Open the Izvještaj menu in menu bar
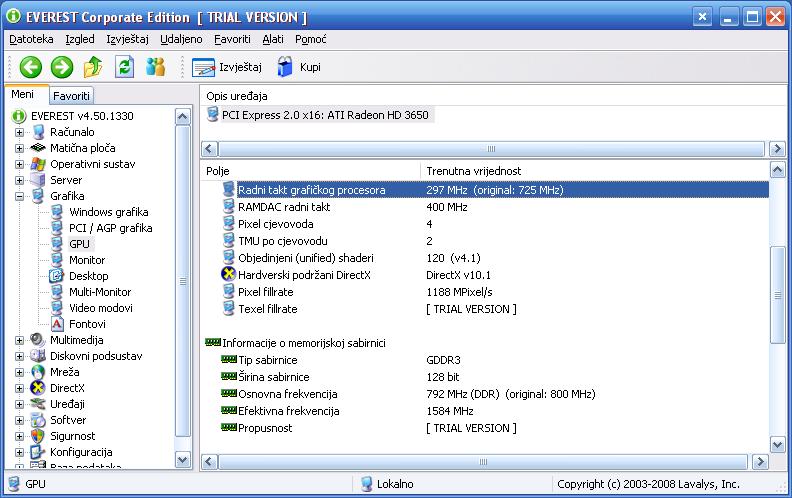The height and width of the screenshot is (498, 792). 127,39
